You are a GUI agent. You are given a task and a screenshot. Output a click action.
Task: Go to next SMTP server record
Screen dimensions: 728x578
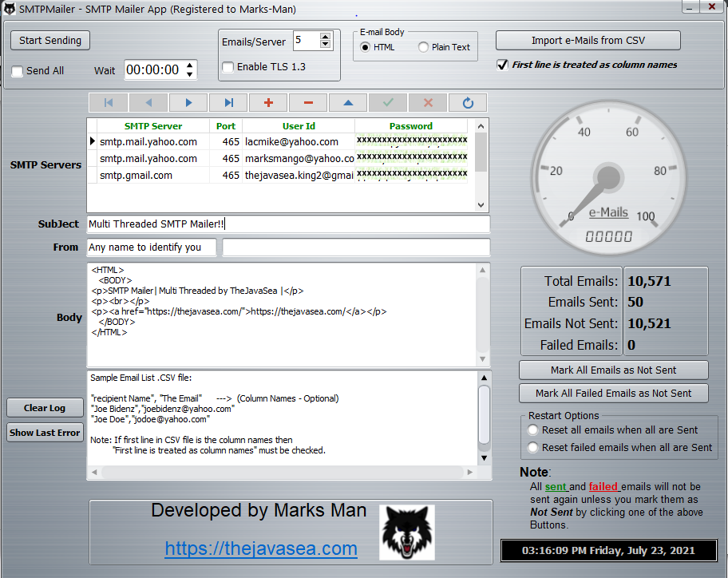coord(188,103)
